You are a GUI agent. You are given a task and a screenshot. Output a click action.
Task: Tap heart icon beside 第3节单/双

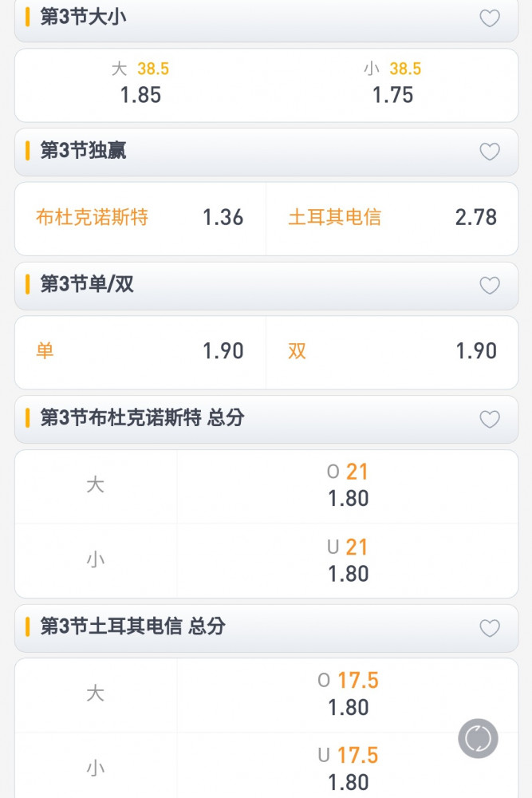click(490, 286)
